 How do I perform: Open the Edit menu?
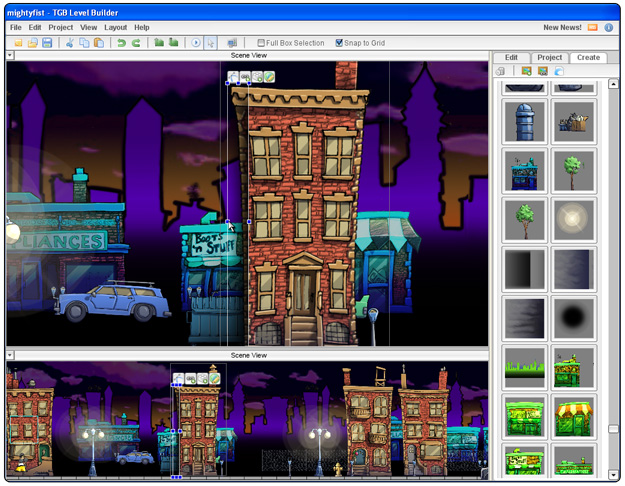[35, 27]
